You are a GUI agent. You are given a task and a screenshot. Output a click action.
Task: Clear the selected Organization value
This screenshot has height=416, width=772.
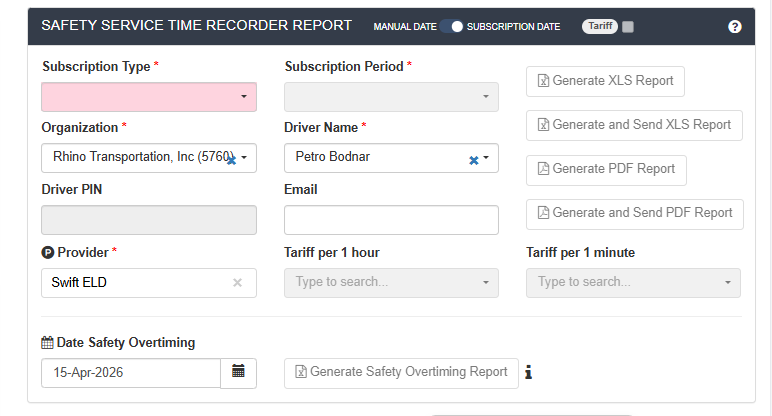click(230, 159)
